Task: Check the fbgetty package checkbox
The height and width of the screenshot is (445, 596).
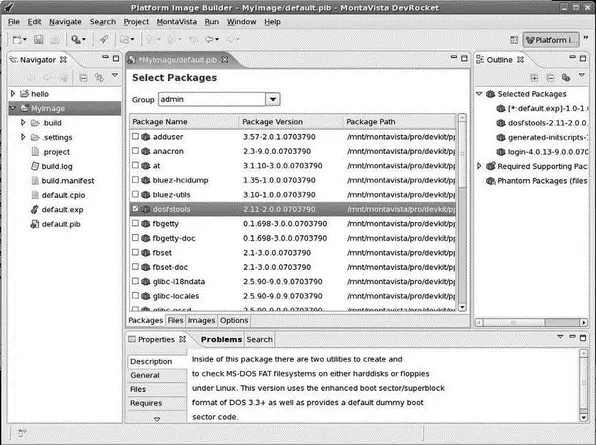Action: [x=135, y=223]
